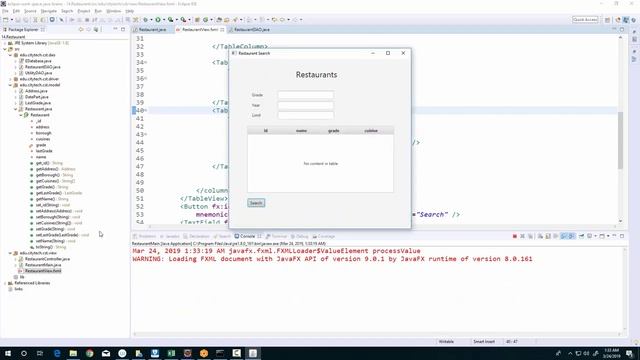Click the editor vertical scrollbar
The width and height of the screenshot is (640, 360).
pos(620,140)
